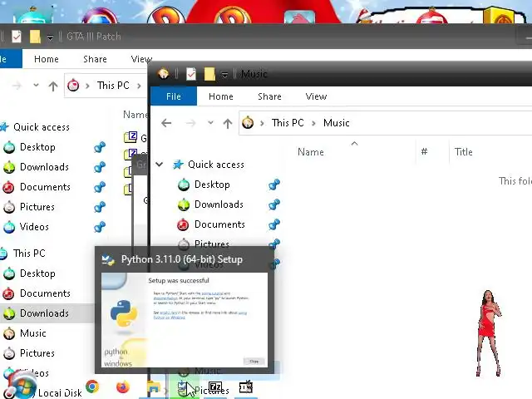This screenshot has width=532, height=399.
Task: Open View tab in Music window
Action: (316, 96)
